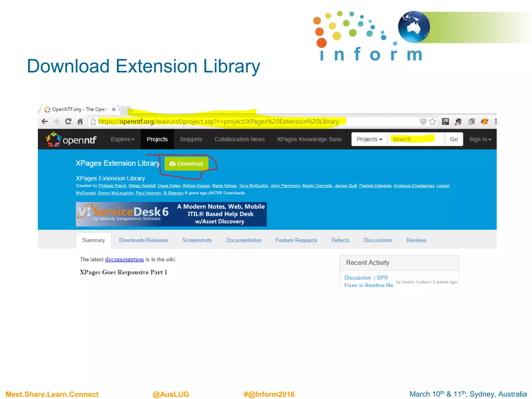Open Padraic Edwards author link
Viewport: 532px width, 399px height.
pyautogui.click(x=375, y=186)
